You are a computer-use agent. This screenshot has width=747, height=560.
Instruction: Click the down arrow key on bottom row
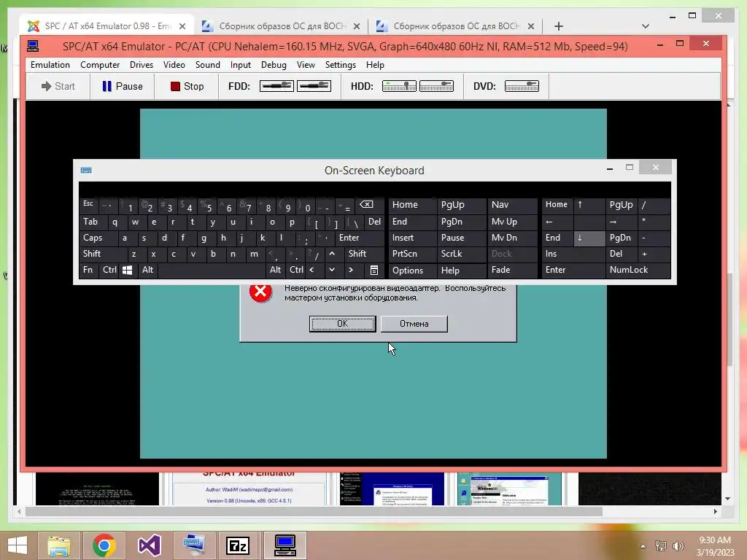tap(332, 270)
